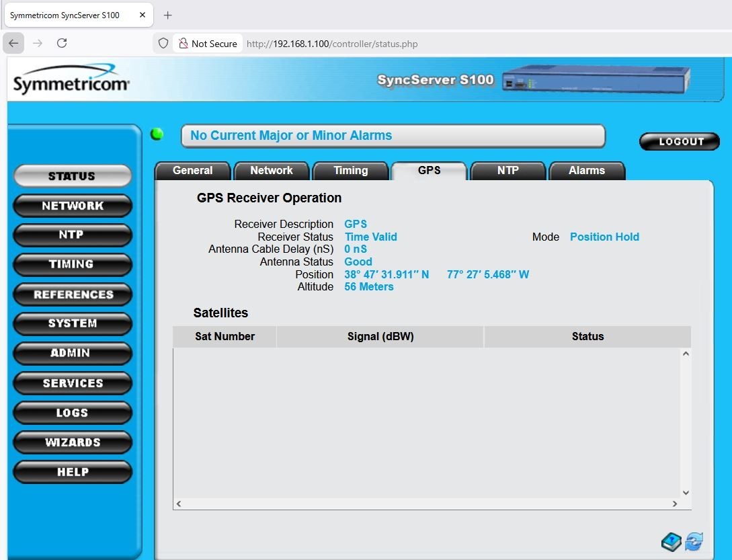Switch to the NTP status tab
This screenshot has height=560, width=732.
[x=508, y=171]
